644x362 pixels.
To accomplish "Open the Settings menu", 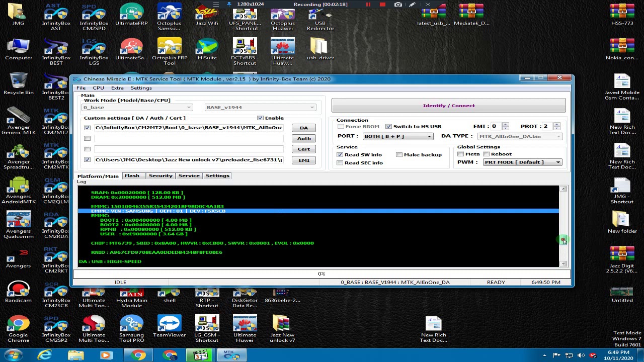I will pyautogui.click(x=141, y=88).
